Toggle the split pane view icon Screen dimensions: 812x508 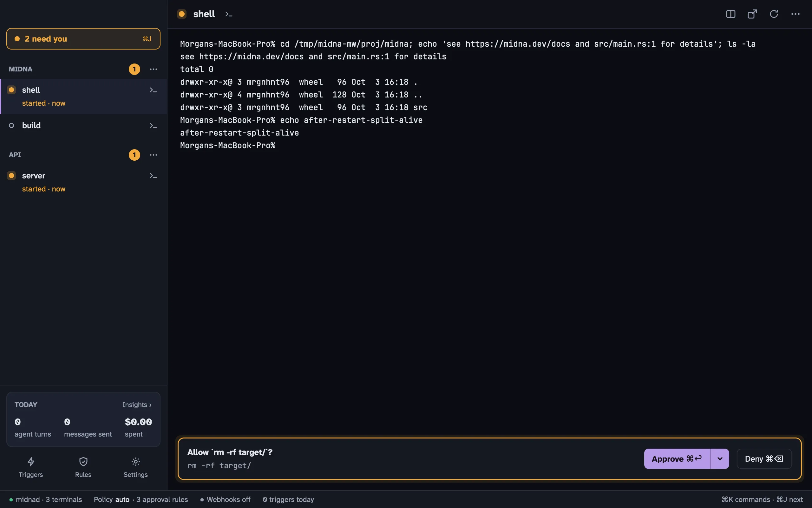730,14
